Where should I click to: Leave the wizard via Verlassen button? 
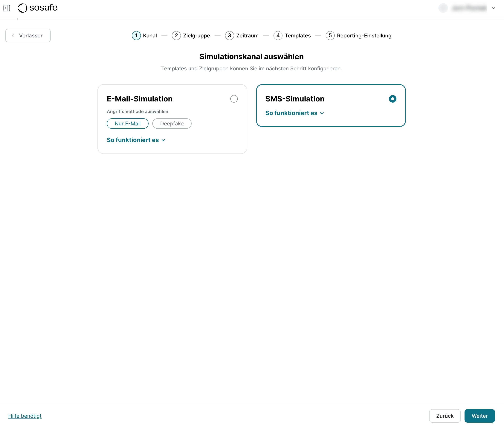pos(28,36)
